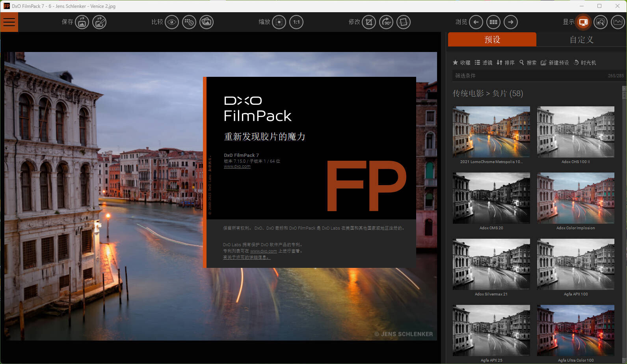
Task: Open the 排序 sort options
Action: point(506,63)
